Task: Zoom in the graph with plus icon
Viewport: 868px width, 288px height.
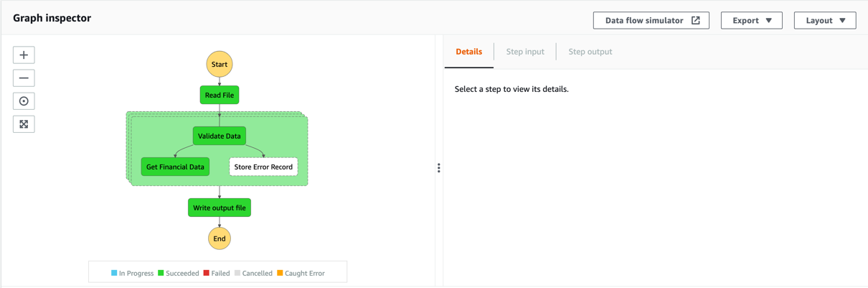Action: [24, 55]
